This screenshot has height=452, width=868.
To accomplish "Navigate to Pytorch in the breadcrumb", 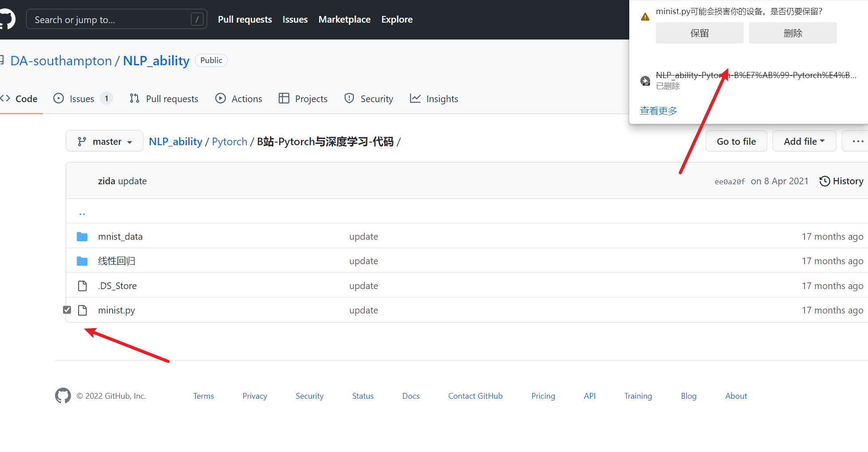I will click(x=229, y=142).
